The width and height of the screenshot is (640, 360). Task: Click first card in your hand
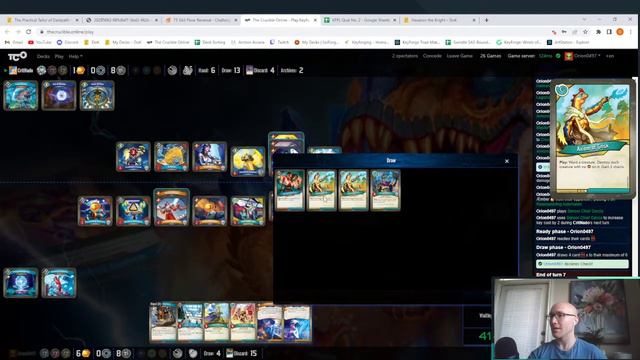[163, 322]
